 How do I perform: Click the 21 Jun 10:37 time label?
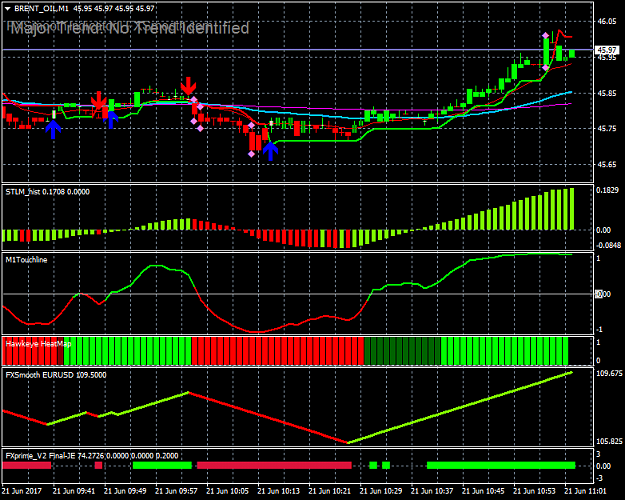click(432, 491)
